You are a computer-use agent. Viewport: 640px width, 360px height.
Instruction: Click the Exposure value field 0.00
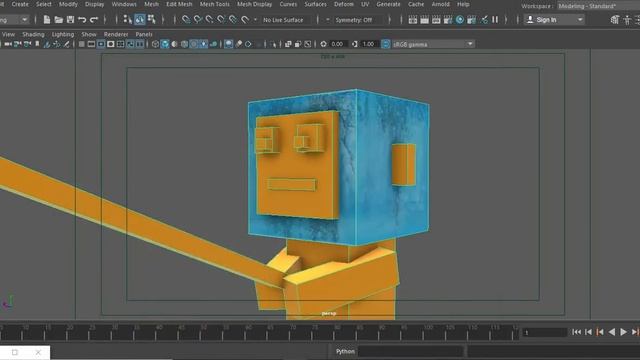[338, 44]
